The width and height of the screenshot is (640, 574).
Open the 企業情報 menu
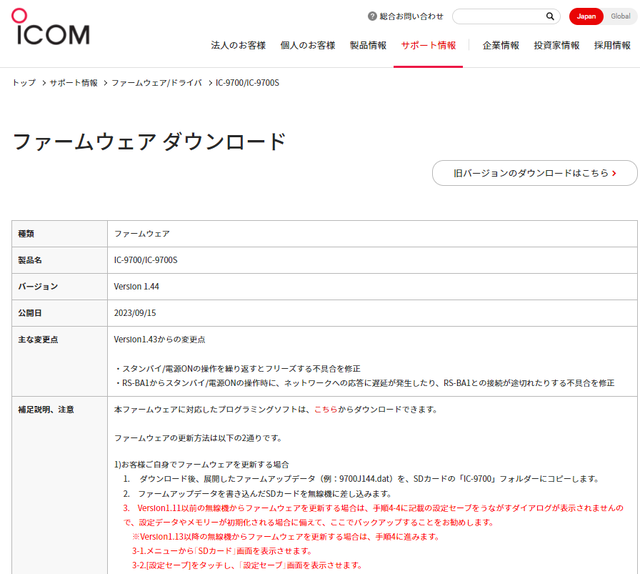coord(501,45)
